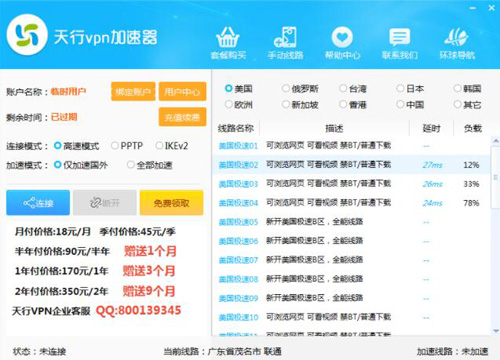The image size is (500, 360).
Task: Click the 12% load value
Action: (471, 165)
